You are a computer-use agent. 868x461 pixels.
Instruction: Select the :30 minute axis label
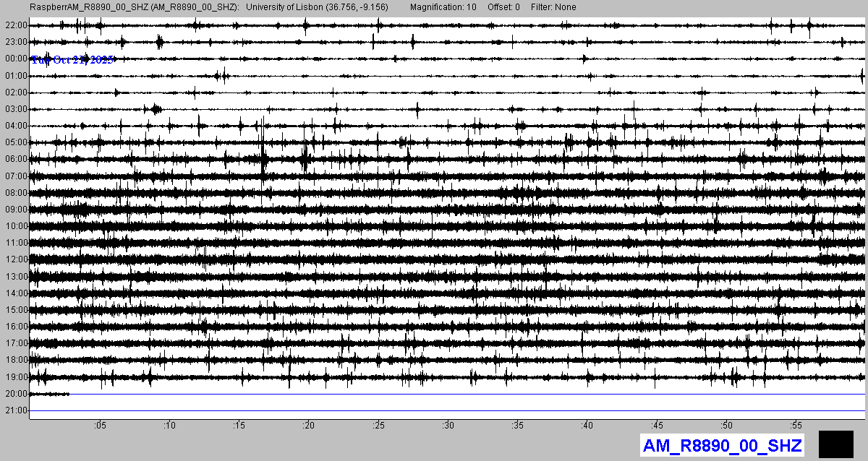click(448, 425)
